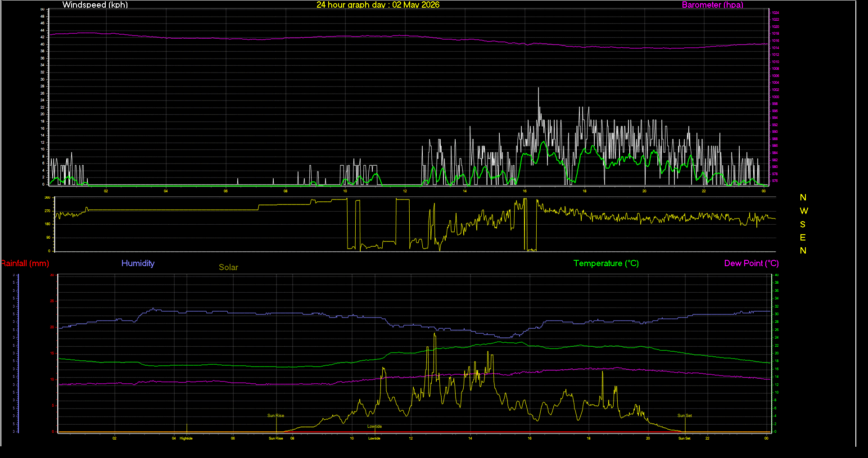Viewport: 868px width, 458px height.
Task: Click the '360' wind direction axis value
Action: click(x=47, y=198)
